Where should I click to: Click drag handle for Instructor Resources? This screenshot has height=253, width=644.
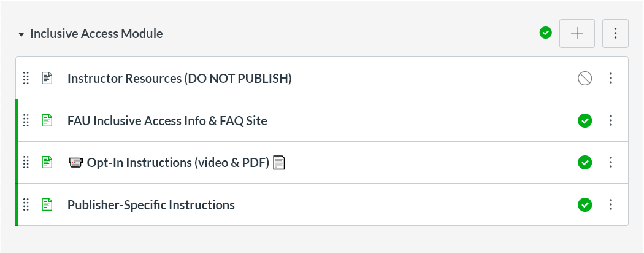26,79
